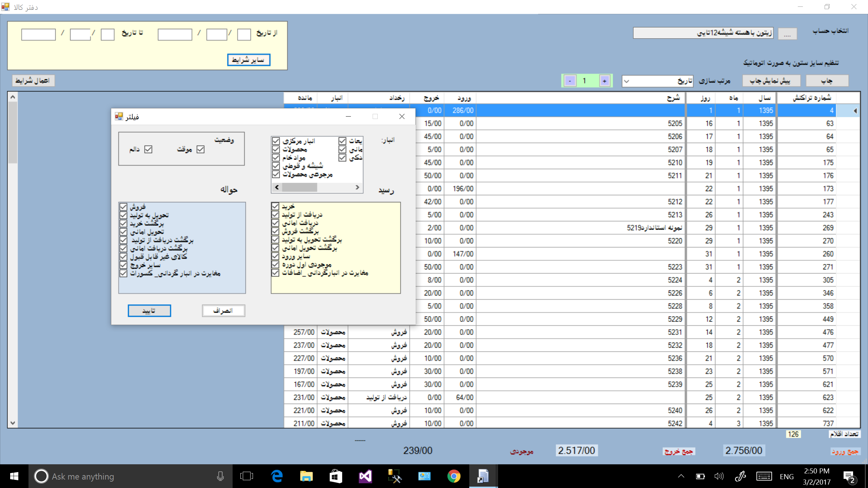The image size is (868, 488).
Task: Launch Visual Studio from the taskbar
Action: click(365, 476)
